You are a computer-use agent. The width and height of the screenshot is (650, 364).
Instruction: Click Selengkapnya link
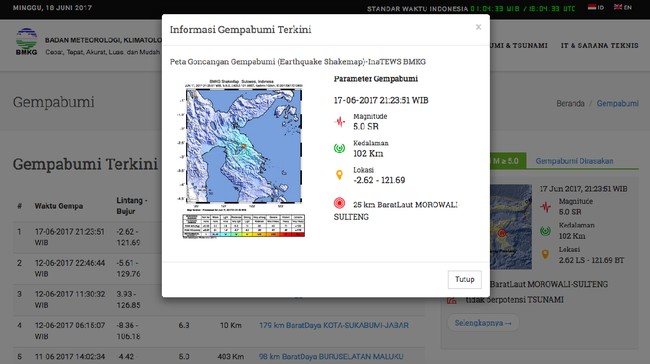(483, 323)
